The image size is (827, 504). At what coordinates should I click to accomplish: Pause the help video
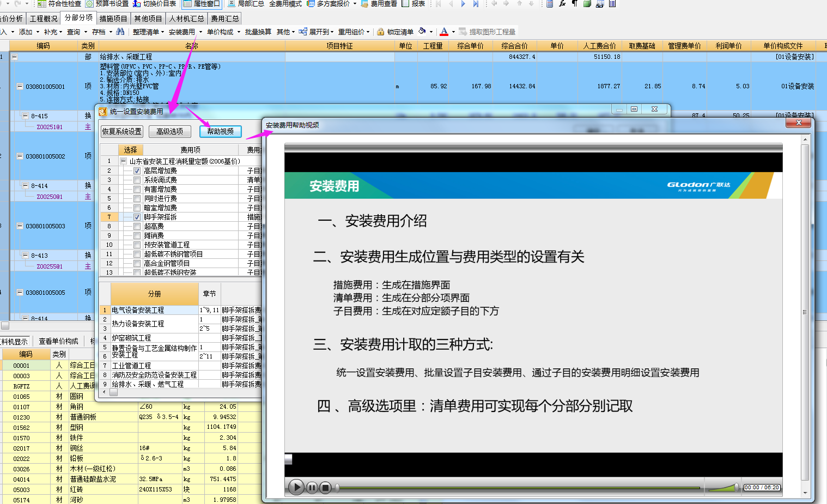(312, 487)
